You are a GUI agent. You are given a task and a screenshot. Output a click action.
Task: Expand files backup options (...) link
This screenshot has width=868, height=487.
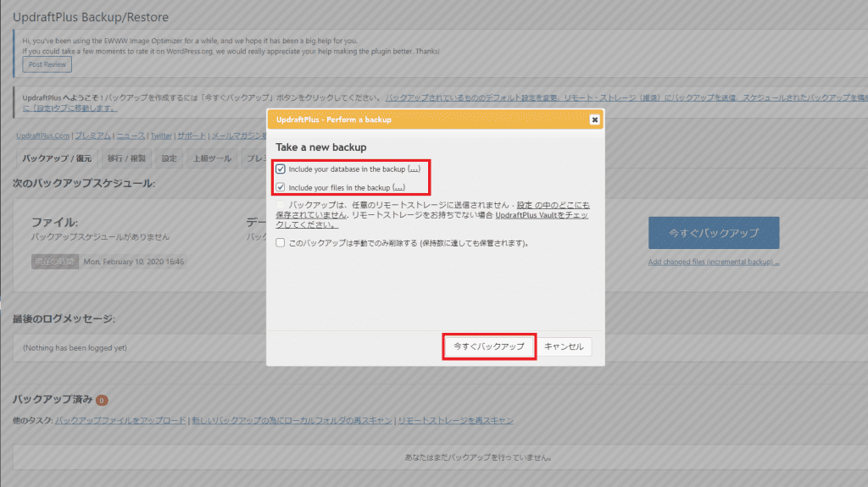[x=398, y=187]
